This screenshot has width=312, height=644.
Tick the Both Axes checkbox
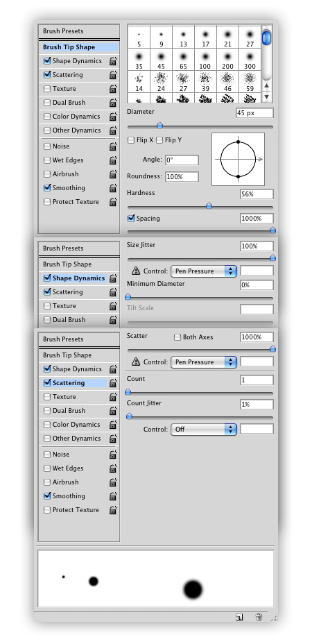tap(177, 337)
